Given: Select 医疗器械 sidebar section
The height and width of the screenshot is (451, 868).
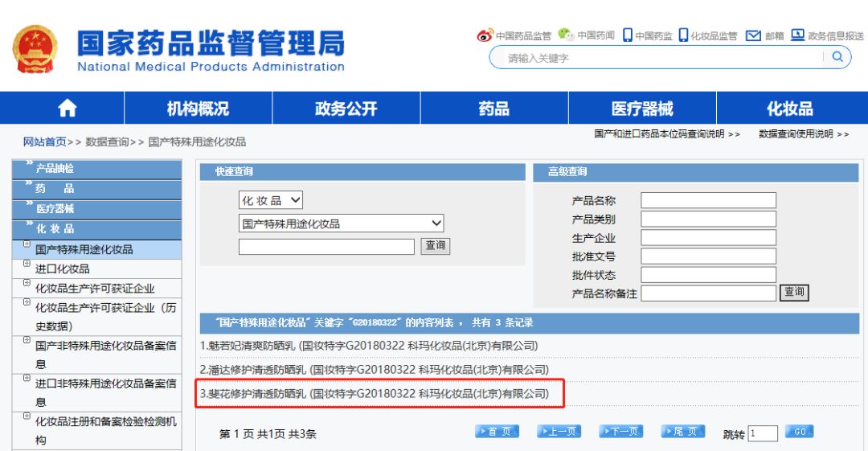Looking at the screenshot, I should [97, 209].
